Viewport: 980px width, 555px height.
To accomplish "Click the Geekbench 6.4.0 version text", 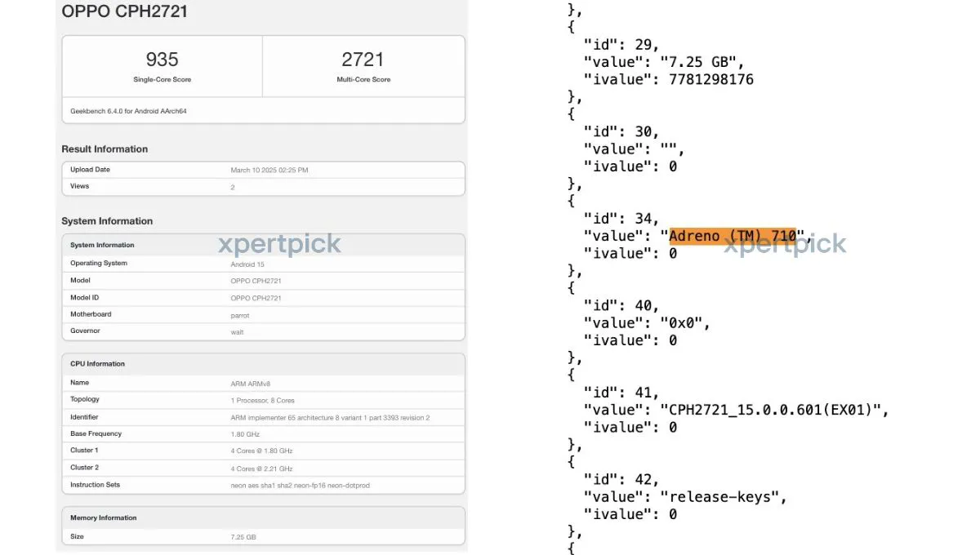I will point(128,110).
